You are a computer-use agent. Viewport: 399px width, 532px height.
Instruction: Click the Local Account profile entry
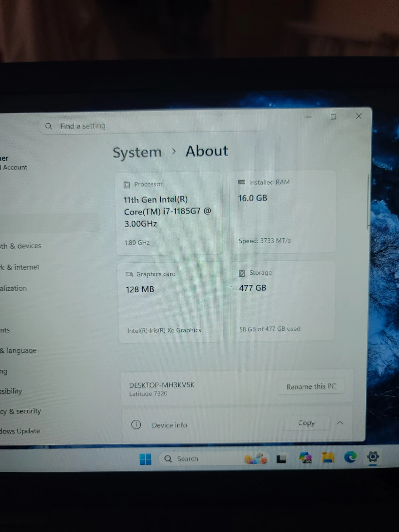14,163
